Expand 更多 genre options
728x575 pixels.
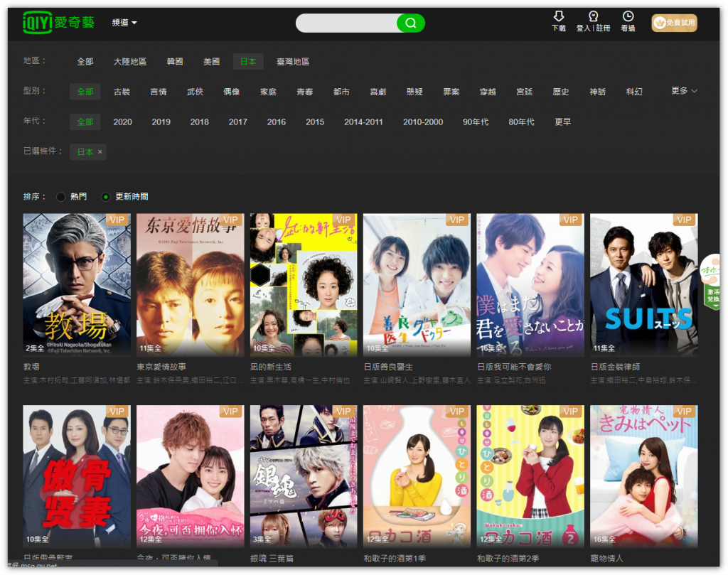click(x=684, y=91)
